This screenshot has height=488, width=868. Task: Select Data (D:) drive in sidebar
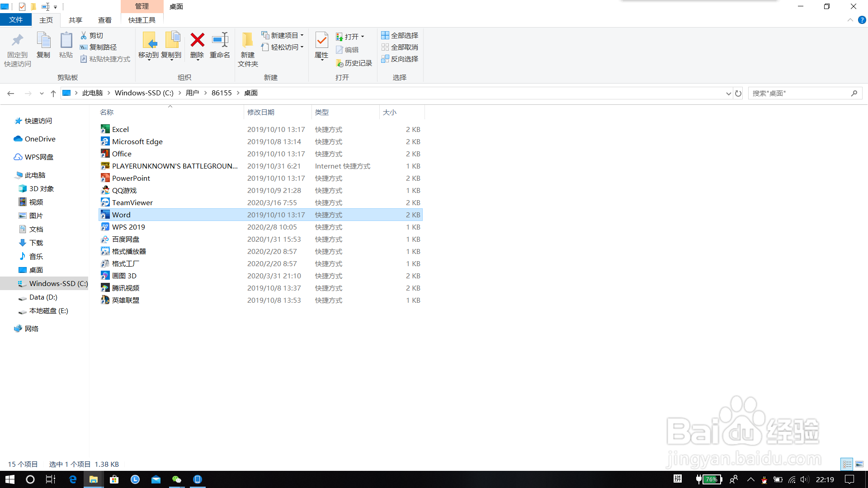click(43, 297)
